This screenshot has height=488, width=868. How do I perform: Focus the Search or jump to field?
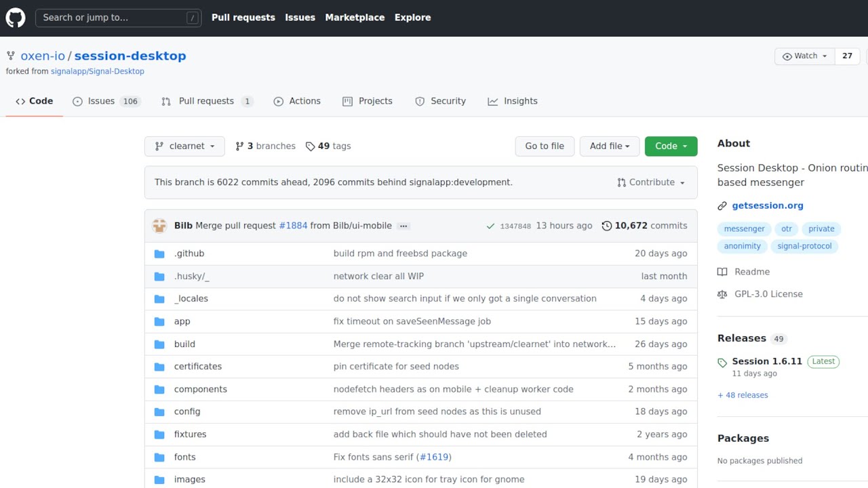(x=118, y=18)
